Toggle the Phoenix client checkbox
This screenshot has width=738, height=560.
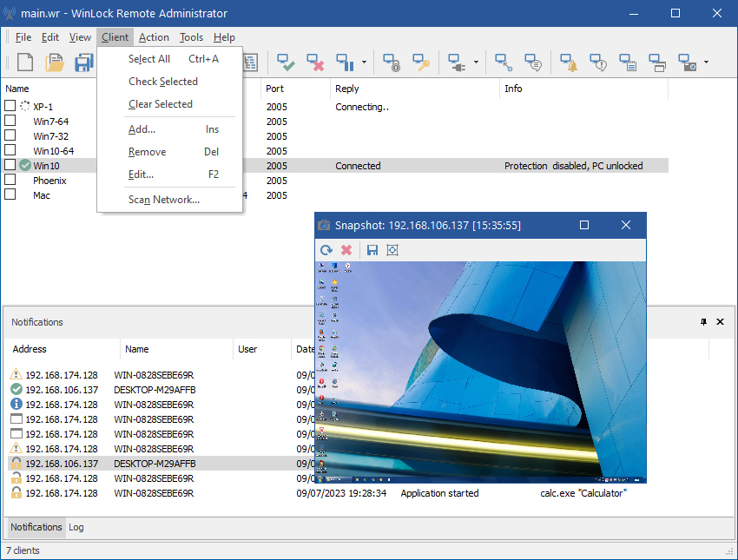tap(10, 181)
